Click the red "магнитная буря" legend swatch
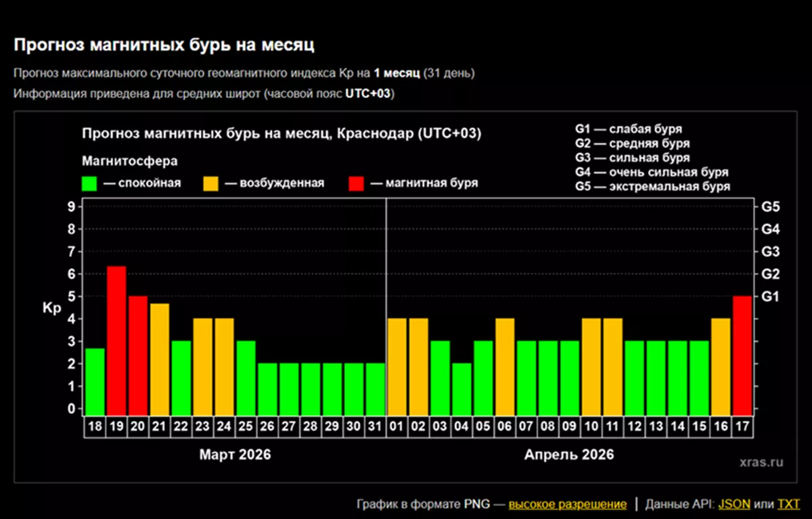Screen dimensions: 812x519 coord(356,183)
